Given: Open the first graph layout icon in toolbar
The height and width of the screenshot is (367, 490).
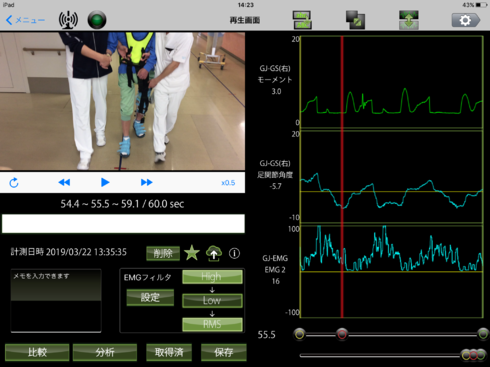Looking at the screenshot, I should tap(302, 20).
